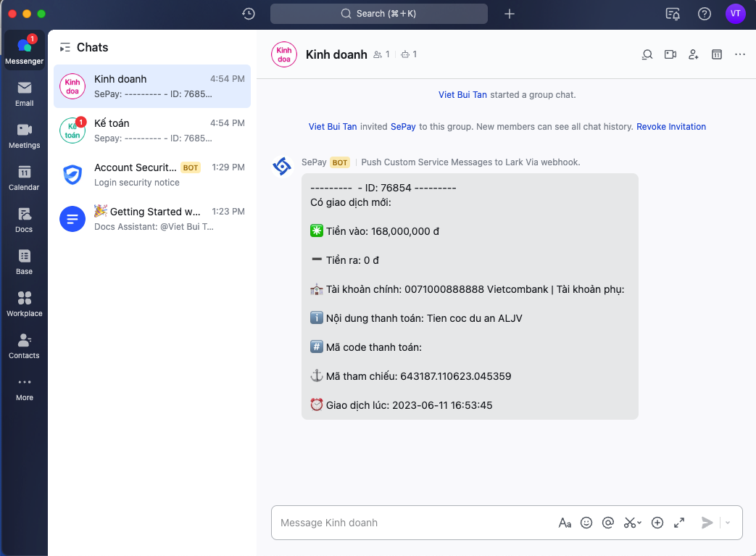Open the notifications screen icon at top right
Viewport: 756px width, 556px height.
pos(673,14)
